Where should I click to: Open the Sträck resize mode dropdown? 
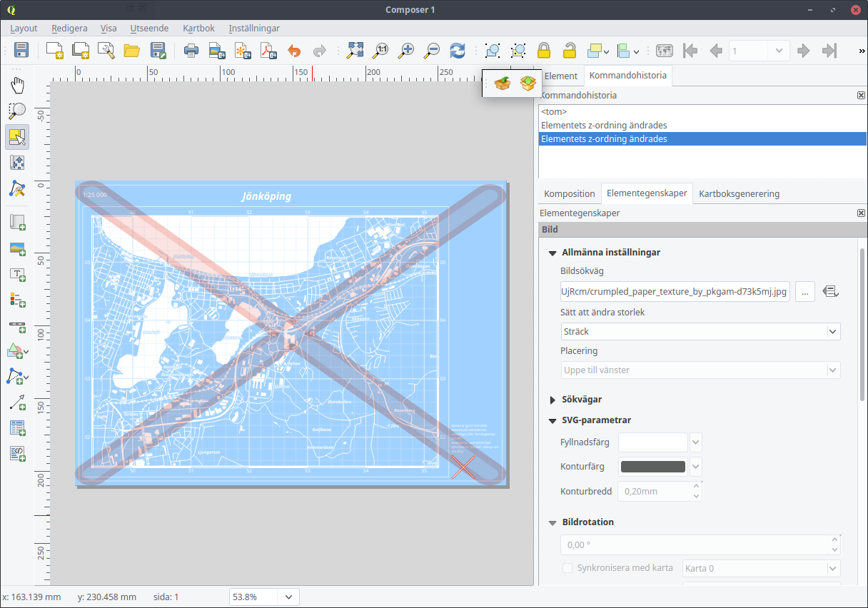click(x=700, y=331)
